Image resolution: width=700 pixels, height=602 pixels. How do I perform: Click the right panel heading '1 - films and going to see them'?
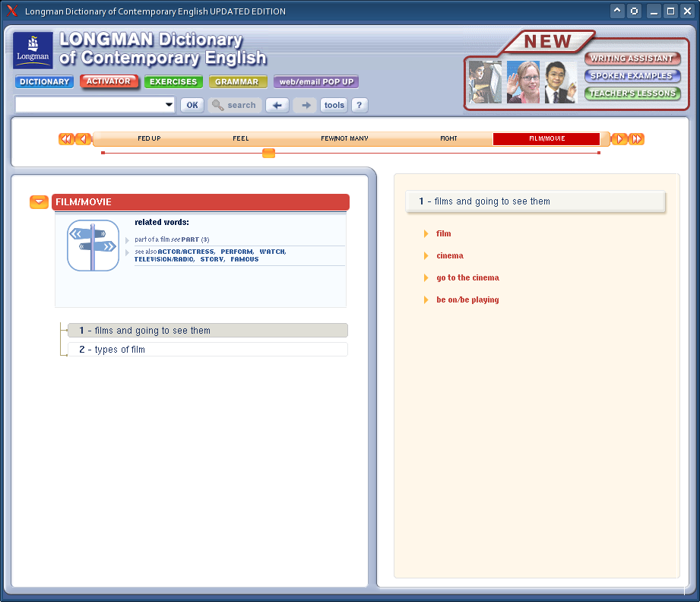(535, 201)
